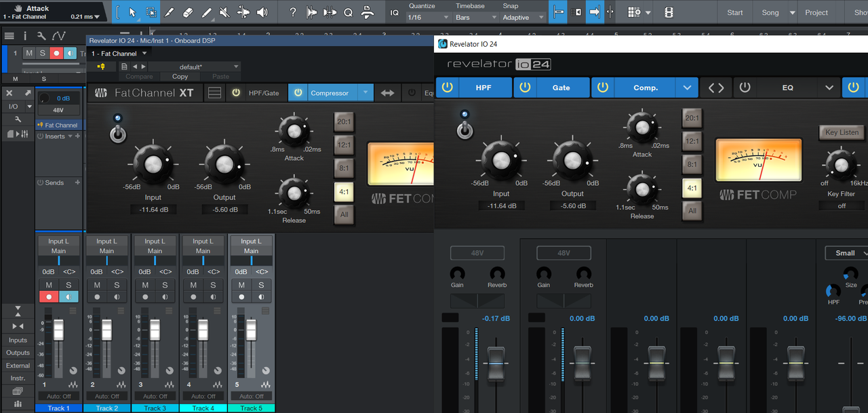The image size is (868, 413).
Task: Toggle the HPF/Gate power button in Fat Channel XT
Action: 236,93
